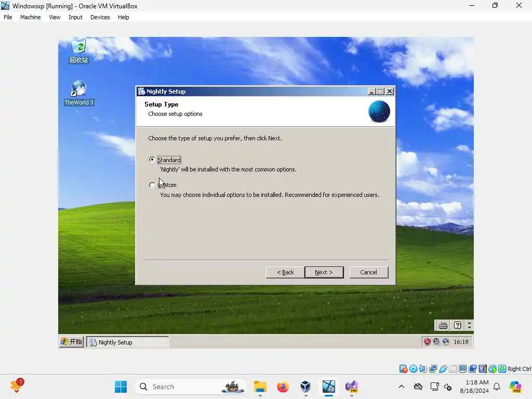Viewport: 532px width, 399px height.
Task: Open the Windows 11 Start menu
Action: (121, 387)
